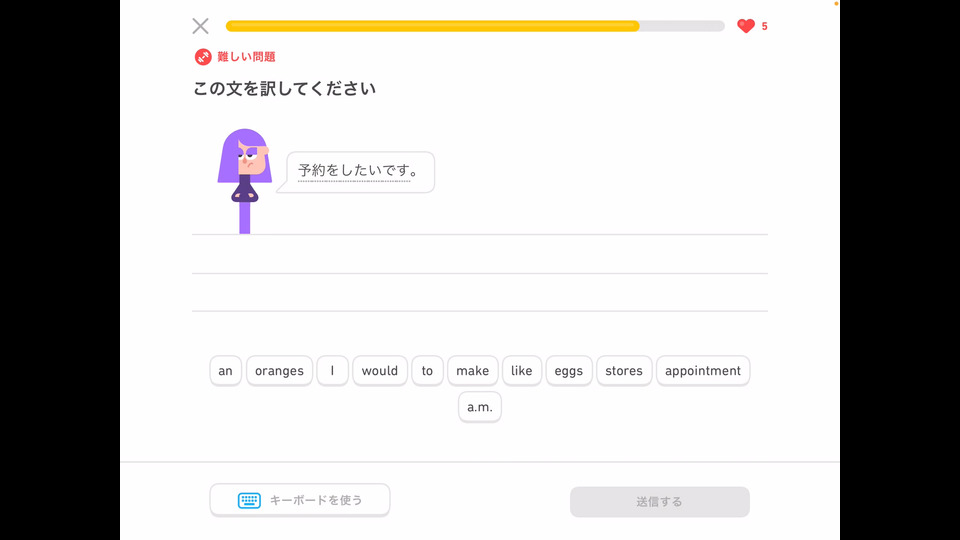Select the word tile "eggs"
Viewport: 960px width, 540px height.
(569, 370)
